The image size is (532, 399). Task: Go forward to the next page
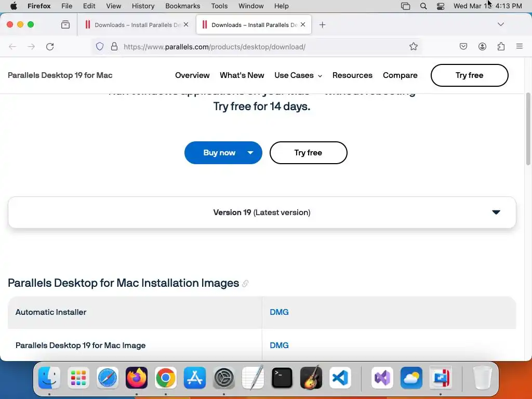point(31,47)
